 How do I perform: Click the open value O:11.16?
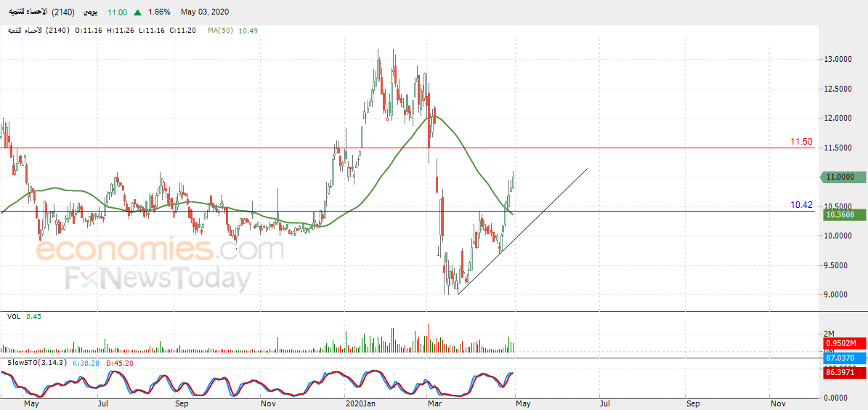point(87,31)
